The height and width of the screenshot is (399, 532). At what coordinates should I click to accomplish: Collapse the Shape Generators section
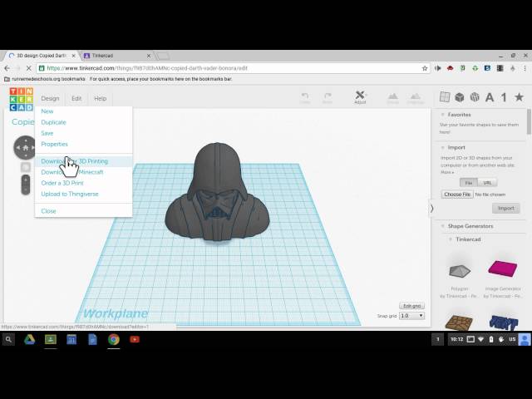(x=442, y=226)
